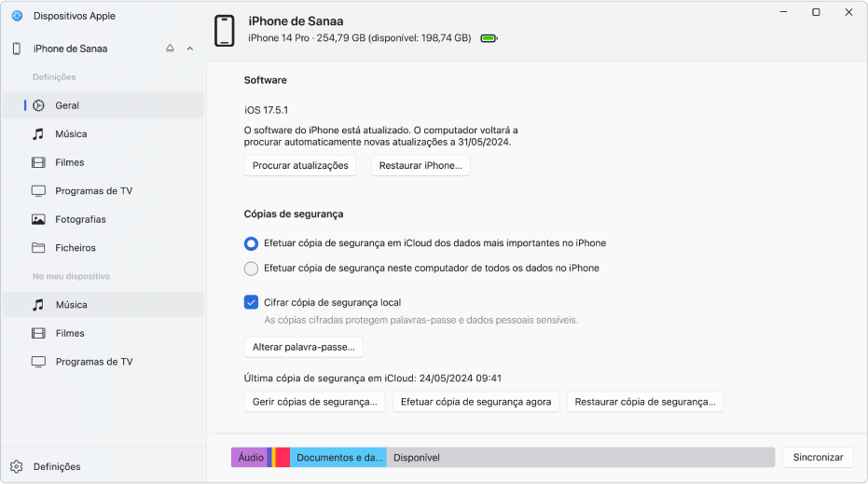Image resolution: width=868 pixels, height=484 pixels.
Task: Maximize the Dispositivos Apple window
Action: pyautogui.click(x=816, y=12)
